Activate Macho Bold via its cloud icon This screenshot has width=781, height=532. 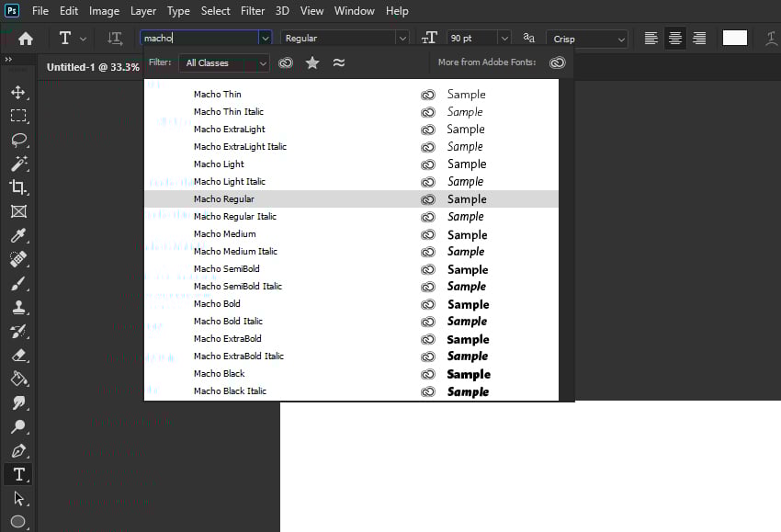[x=427, y=304]
